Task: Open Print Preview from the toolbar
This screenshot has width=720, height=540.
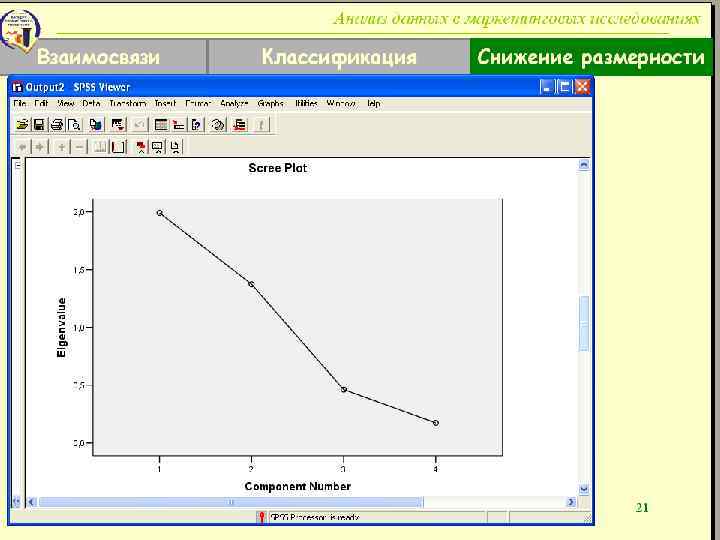Action: click(74, 124)
